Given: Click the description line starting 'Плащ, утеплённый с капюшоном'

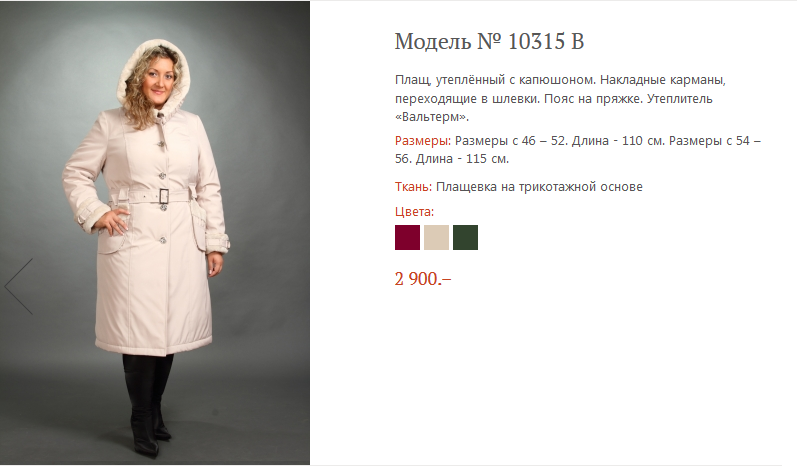Looking at the screenshot, I should tap(560, 80).
